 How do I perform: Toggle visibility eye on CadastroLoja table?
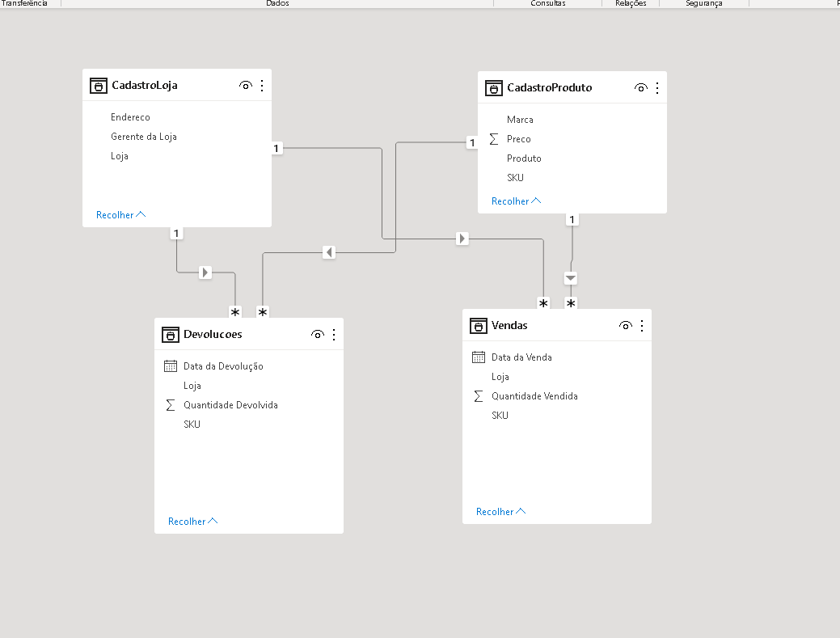[245, 85]
